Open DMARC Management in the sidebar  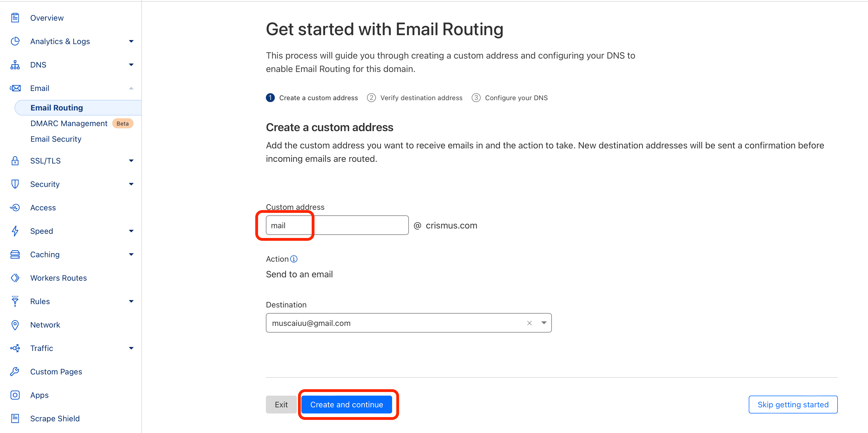(x=69, y=124)
